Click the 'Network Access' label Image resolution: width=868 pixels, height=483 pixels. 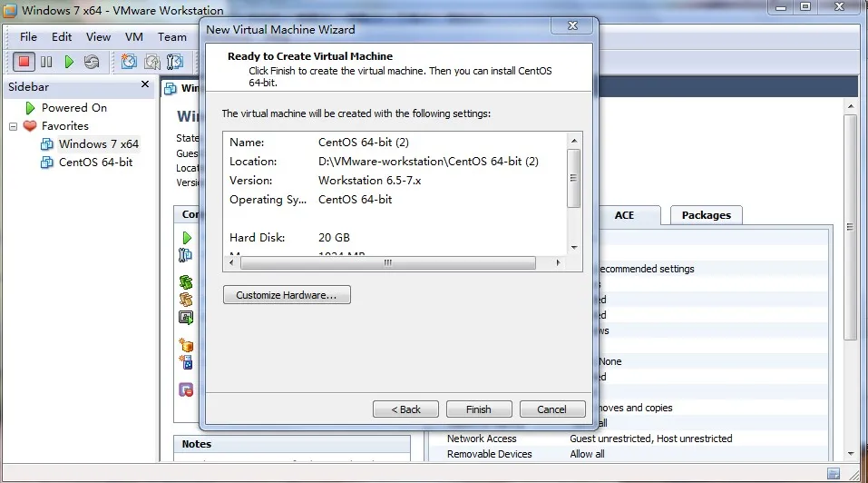[x=482, y=439]
